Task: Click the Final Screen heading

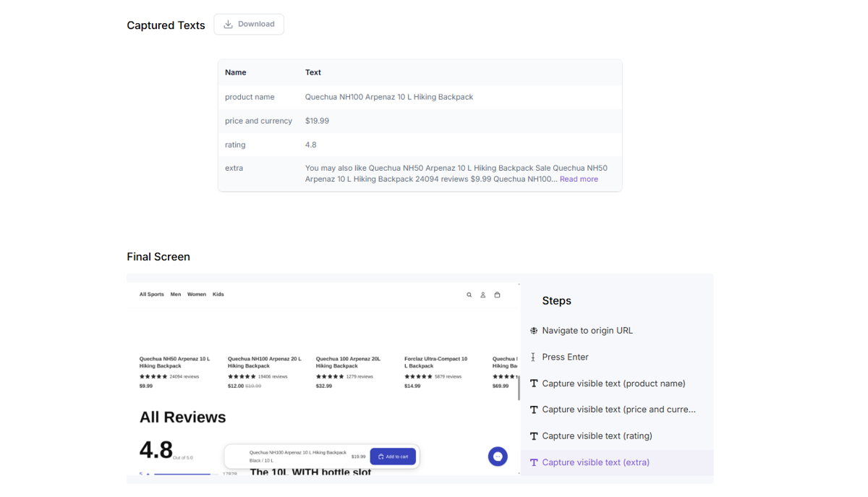Action: click(158, 257)
